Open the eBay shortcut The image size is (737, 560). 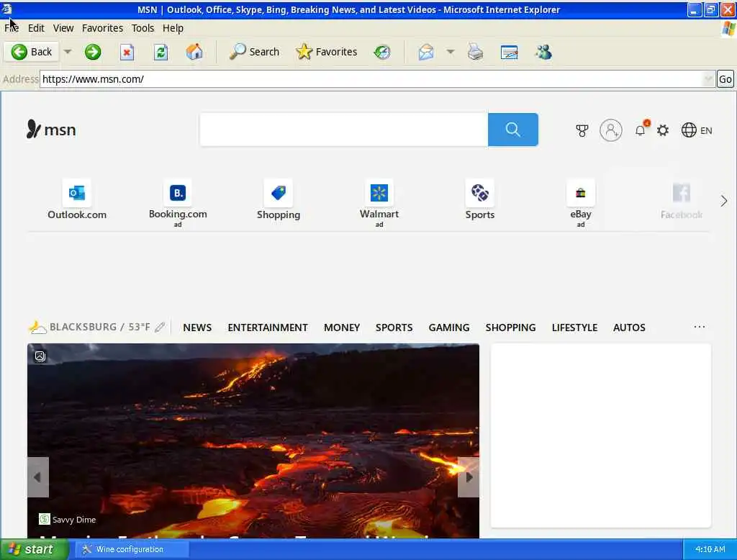581,203
